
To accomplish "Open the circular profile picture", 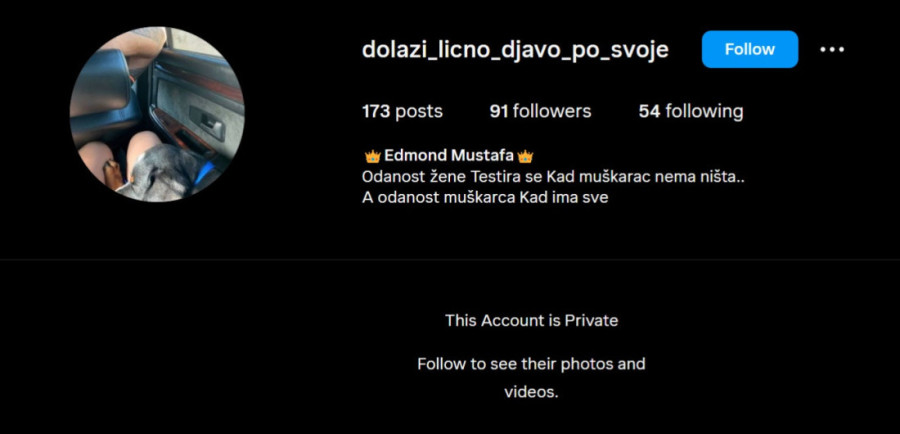I will (157, 114).
